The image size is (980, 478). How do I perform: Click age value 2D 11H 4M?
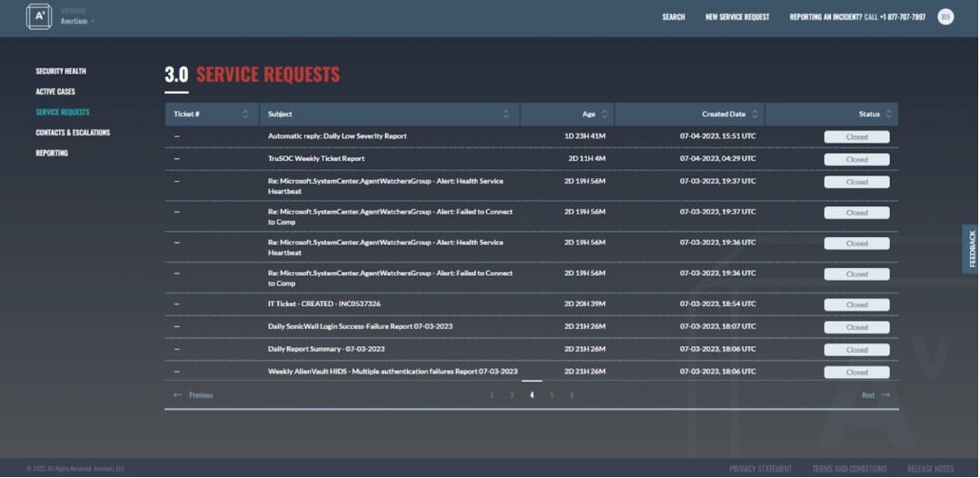(x=587, y=159)
